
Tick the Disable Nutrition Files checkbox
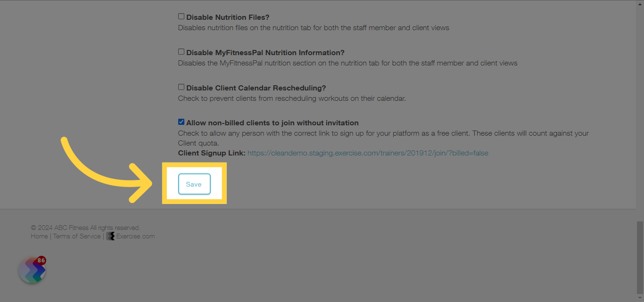pos(181,16)
